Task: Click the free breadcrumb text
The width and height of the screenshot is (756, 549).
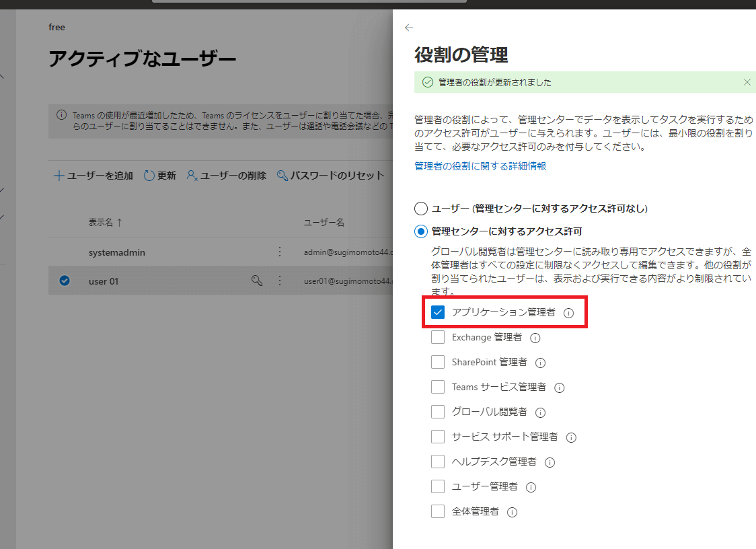Action: click(56, 28)
